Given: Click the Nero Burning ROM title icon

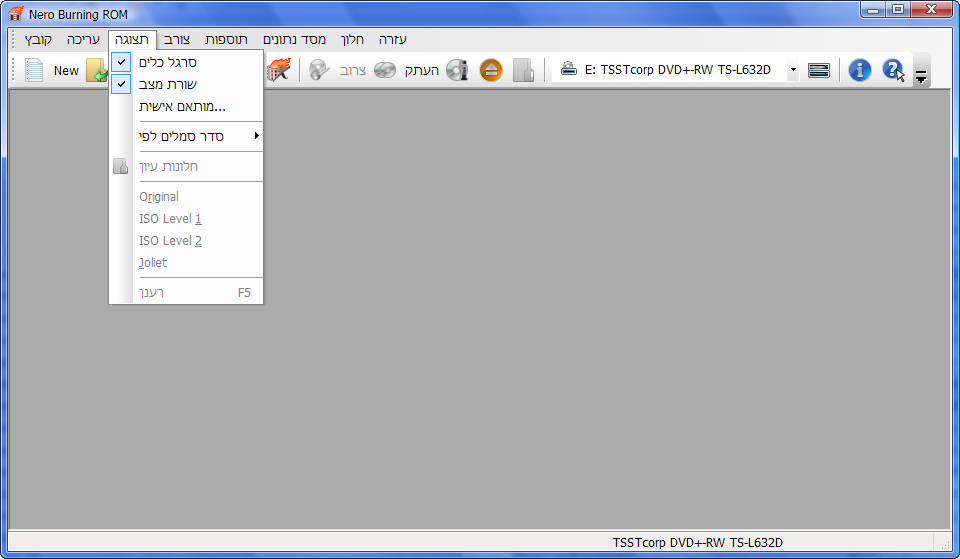Looking at the screenshot, I should [x=17, y=13].
